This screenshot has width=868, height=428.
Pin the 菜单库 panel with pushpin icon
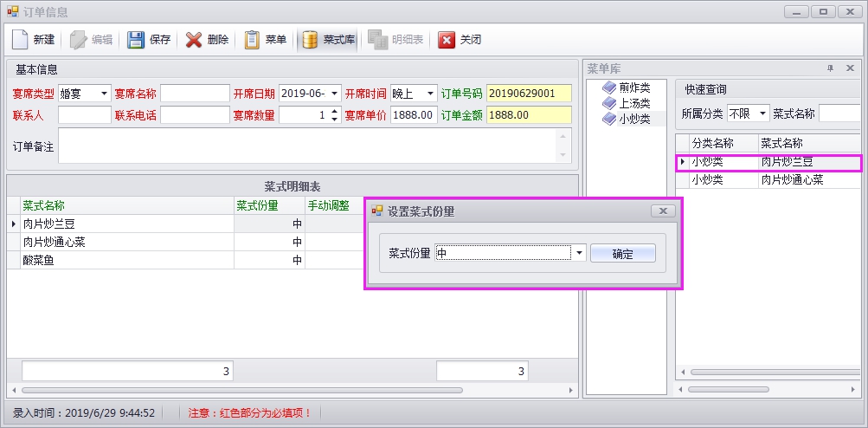(x=830, y=68)
